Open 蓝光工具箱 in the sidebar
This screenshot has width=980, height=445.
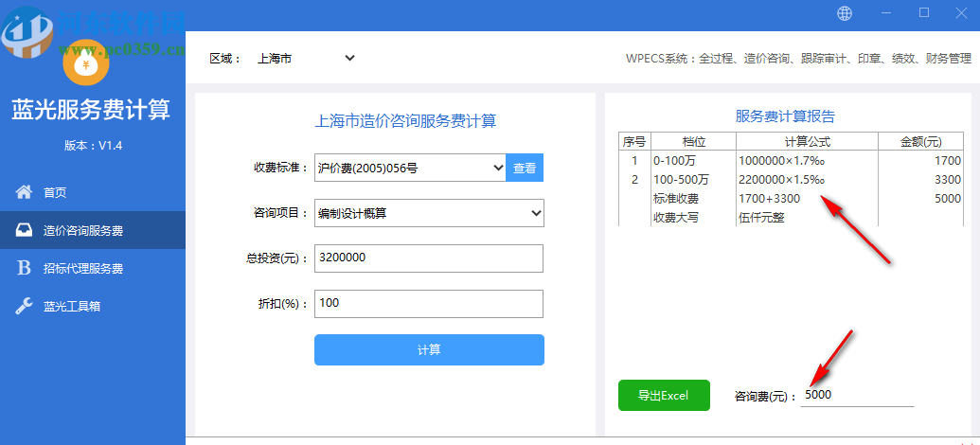(93, 306)
